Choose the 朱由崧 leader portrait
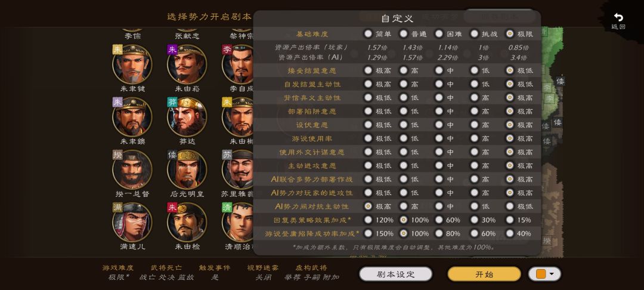Image resolution: width=644 pixels, height=290 pixels. pyautogui.click(x=187, y=64)
